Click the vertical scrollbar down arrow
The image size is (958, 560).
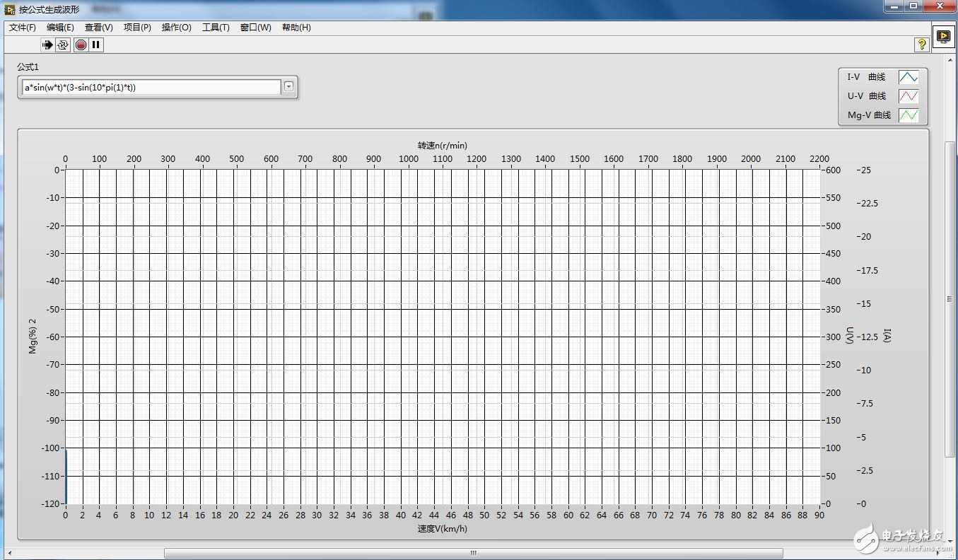(950, 542)
